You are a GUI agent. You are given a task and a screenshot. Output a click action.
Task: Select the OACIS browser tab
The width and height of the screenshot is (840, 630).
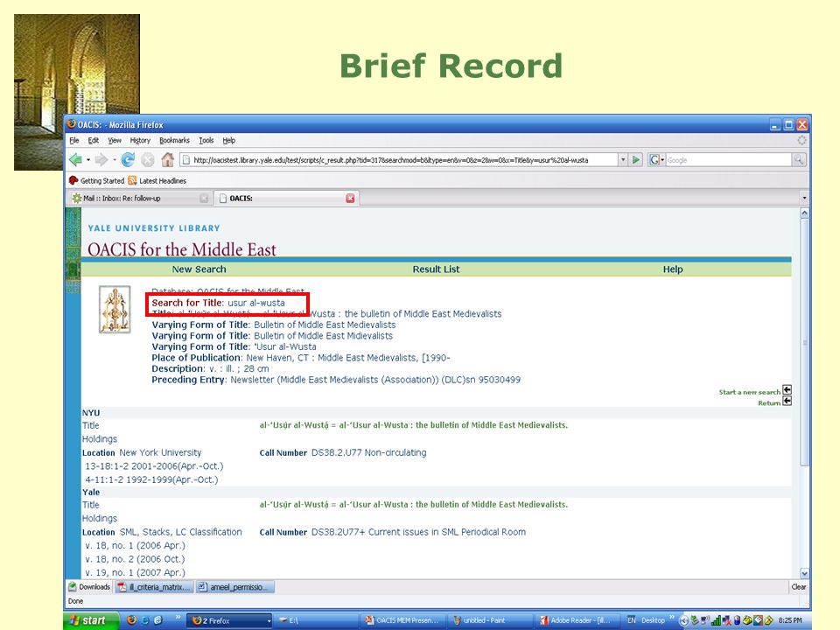pos(285,199)
